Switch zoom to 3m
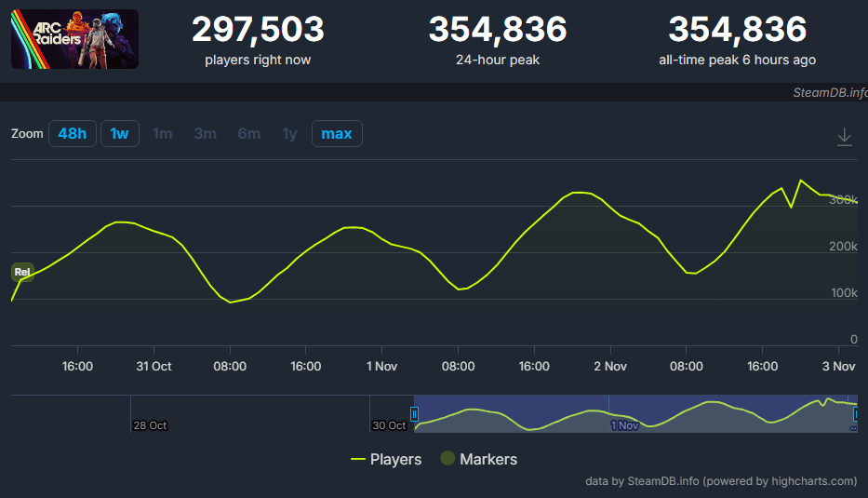The image size is (868, 498). point(205,133)
